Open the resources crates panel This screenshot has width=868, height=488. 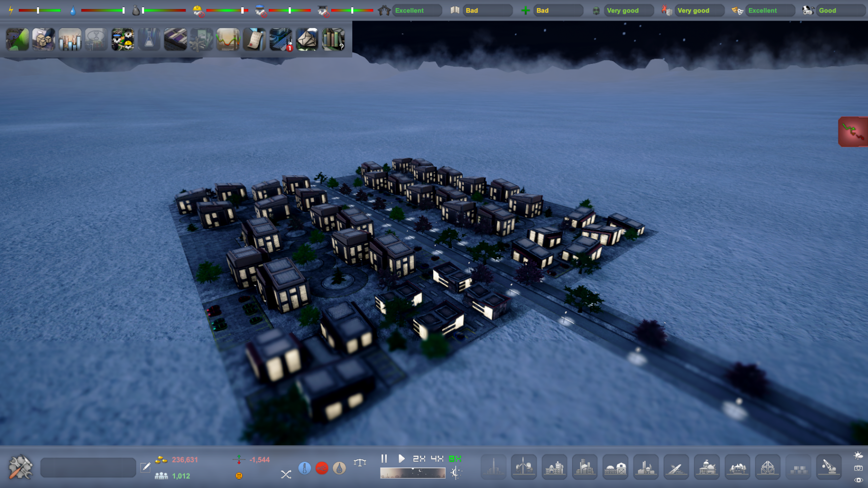[x=44, y=39]
